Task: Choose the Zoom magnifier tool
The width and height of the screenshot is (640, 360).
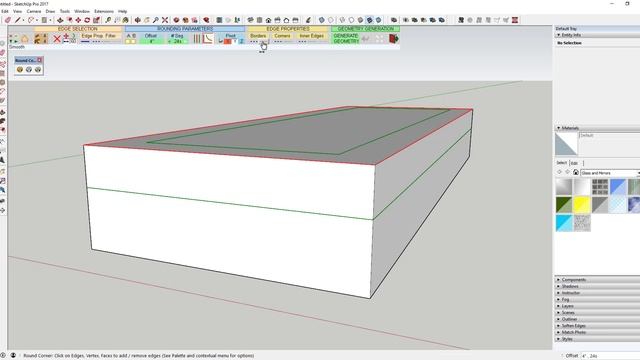Action: 156,20
